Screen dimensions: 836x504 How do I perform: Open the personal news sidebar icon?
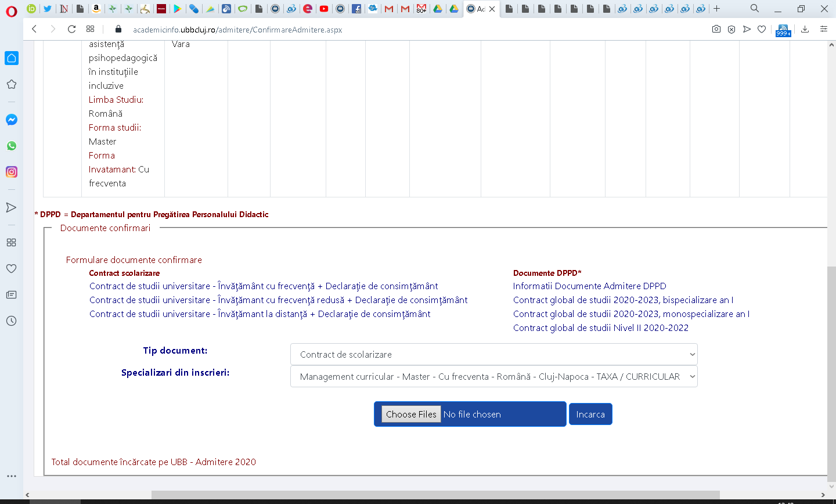11,295
